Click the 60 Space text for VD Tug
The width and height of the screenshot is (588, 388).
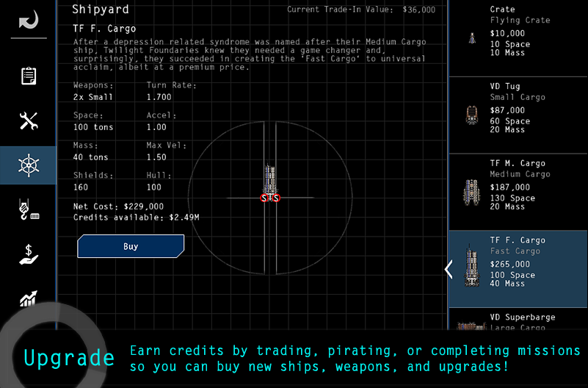click(510, 121)
